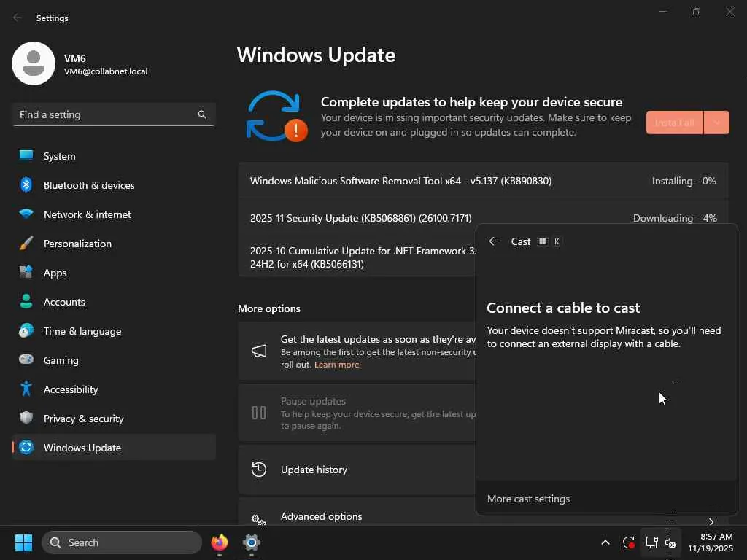Select Bluetooth & devices in sidebar
The width and height of the screenshot is (747, 560).
click(x=114, y=184)
